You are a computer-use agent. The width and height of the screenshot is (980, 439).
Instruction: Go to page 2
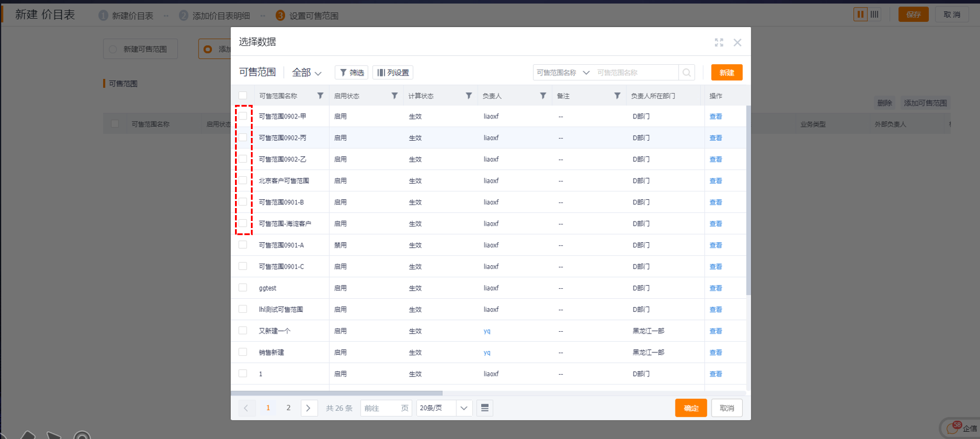click(x=289, y=408)
